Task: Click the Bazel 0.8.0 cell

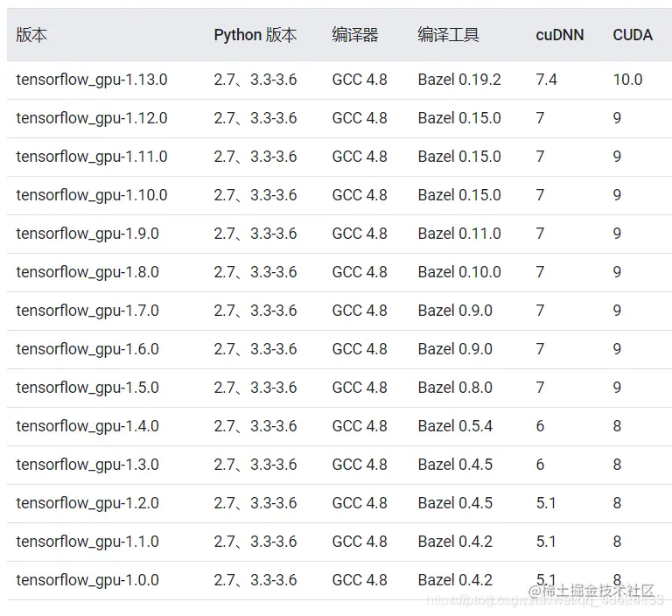Action: 455,388
